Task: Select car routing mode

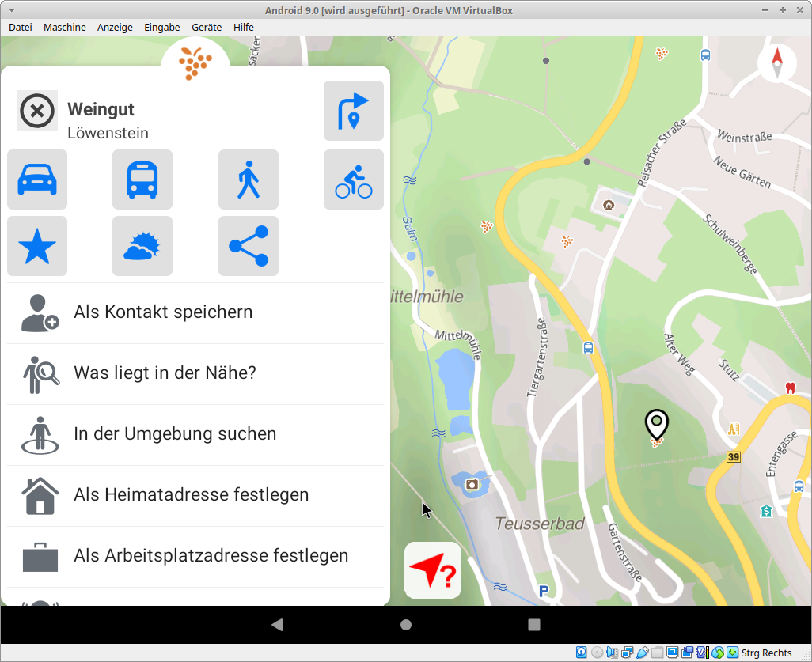Action: tap(37, 180)
